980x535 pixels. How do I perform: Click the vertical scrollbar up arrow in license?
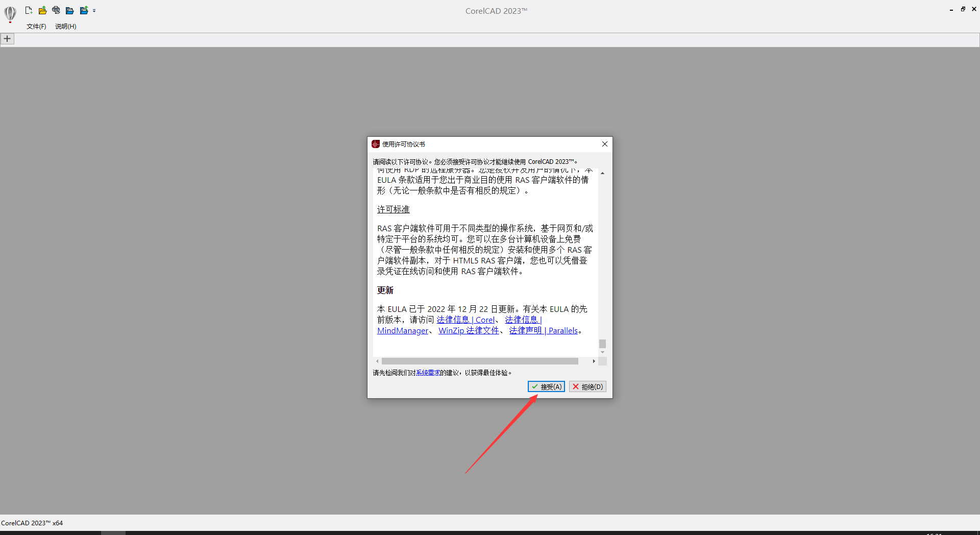tap(602, 174)
